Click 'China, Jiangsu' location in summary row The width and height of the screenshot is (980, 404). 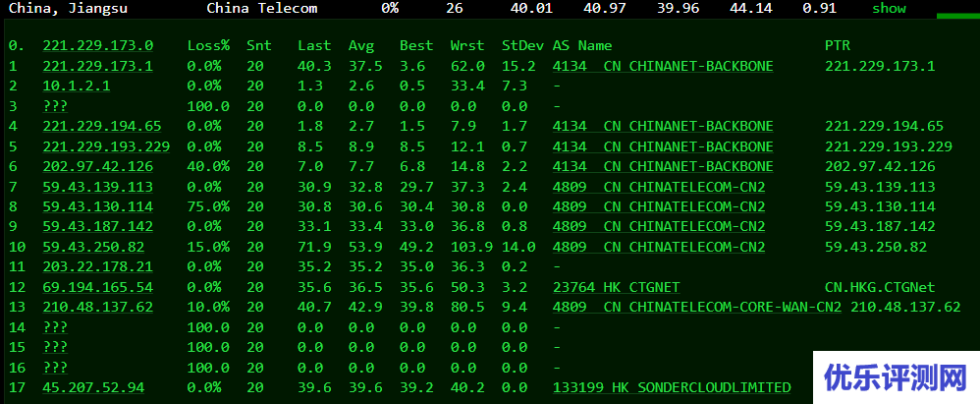(x=68, y=8)
